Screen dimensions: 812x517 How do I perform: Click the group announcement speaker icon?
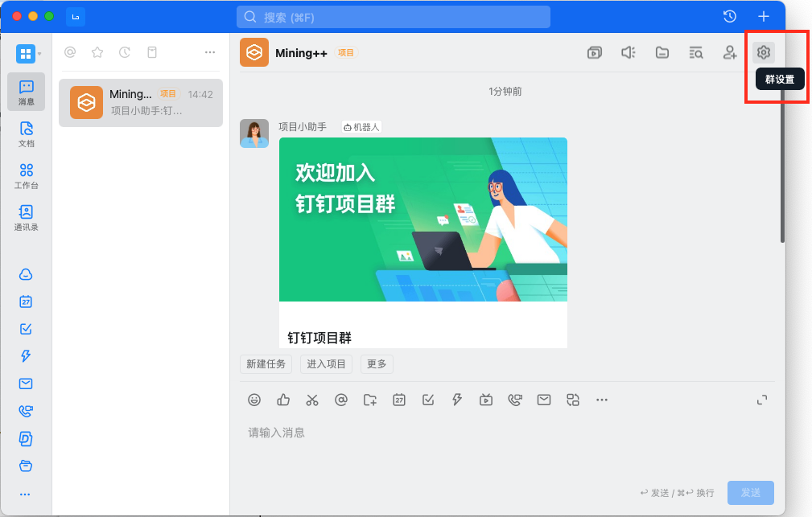point(629,52)
